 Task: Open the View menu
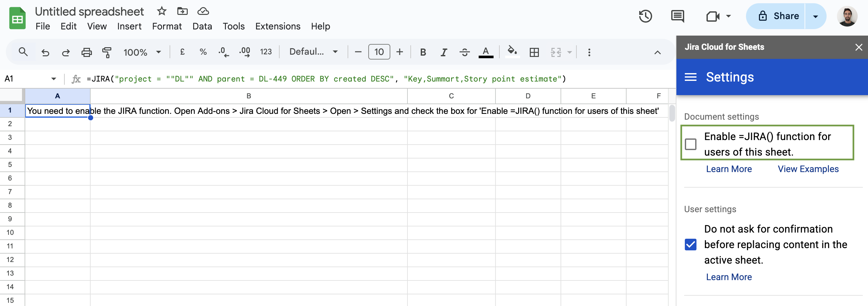(97, 26)
